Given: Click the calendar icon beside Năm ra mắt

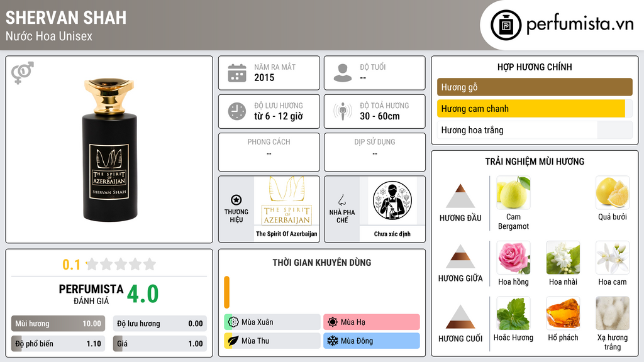Looking at the screenshot, I should [x=237, y=73].
